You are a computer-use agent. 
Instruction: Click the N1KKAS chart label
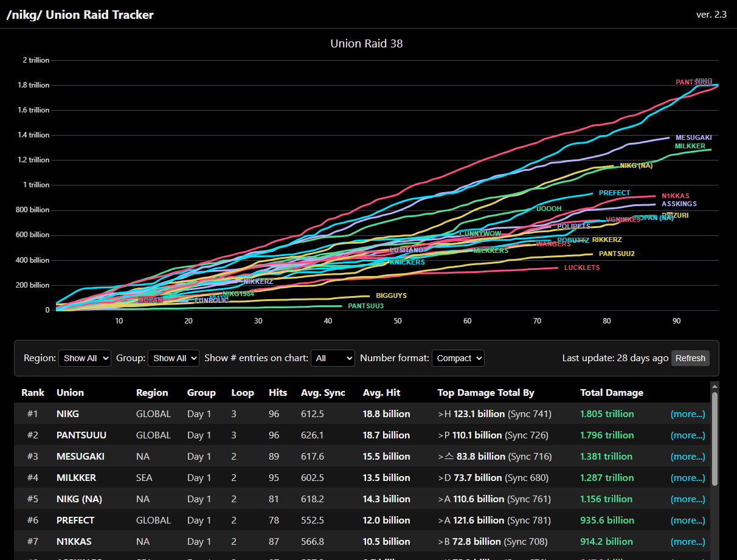coord(676,196)
